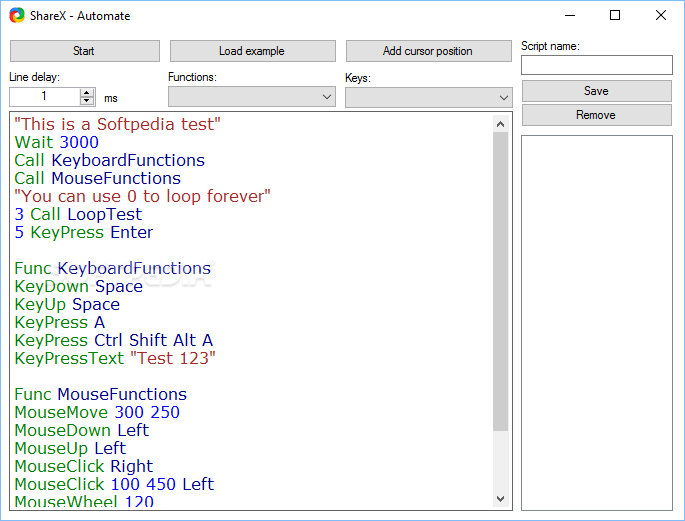685x521 pixels.
Task: Click the line Func KeyboardFunctions
Action: [x=113, y=268]
